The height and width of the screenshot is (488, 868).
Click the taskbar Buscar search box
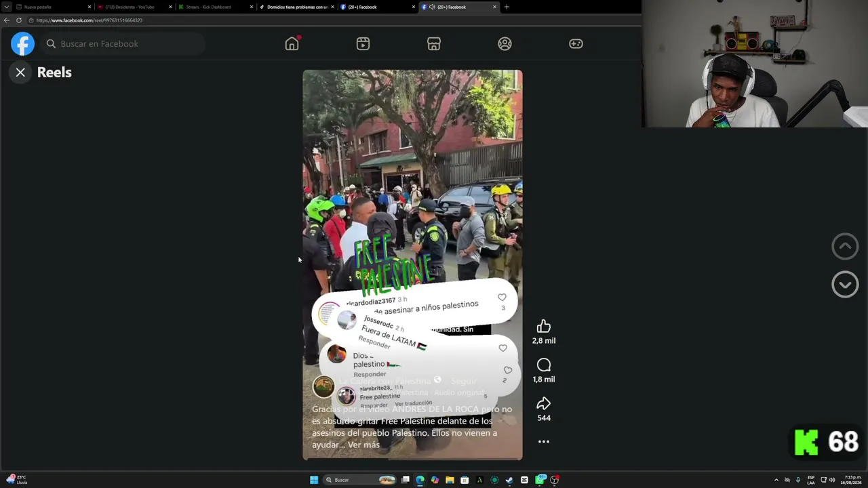click(359, 480)
